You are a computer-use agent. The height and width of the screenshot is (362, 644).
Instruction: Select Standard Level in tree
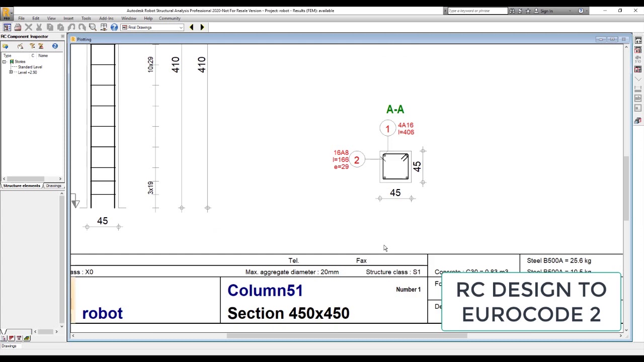point(30,67)
